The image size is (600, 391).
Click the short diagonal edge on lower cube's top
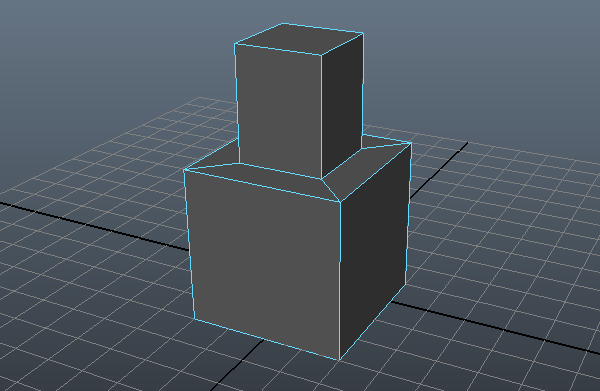pyautogui.click(x=331, y=190)
